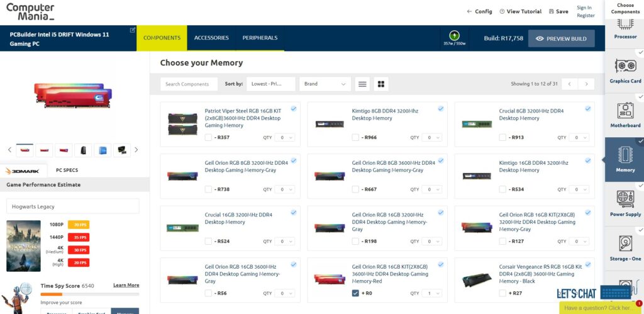Click the edit build name icon
Screen dimensions: 644x314
pos(133,30)
